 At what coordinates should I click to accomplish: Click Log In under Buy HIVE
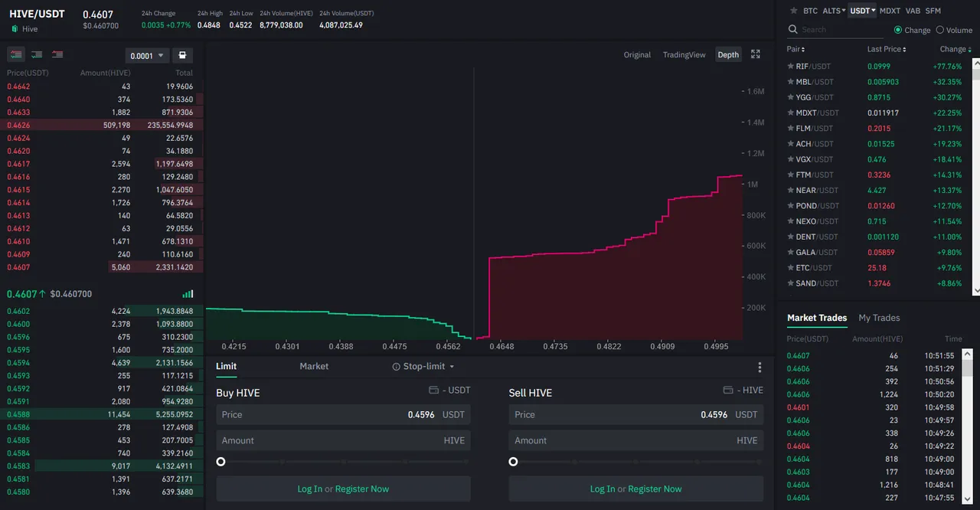pyautogui.click(x=310, y=489)
